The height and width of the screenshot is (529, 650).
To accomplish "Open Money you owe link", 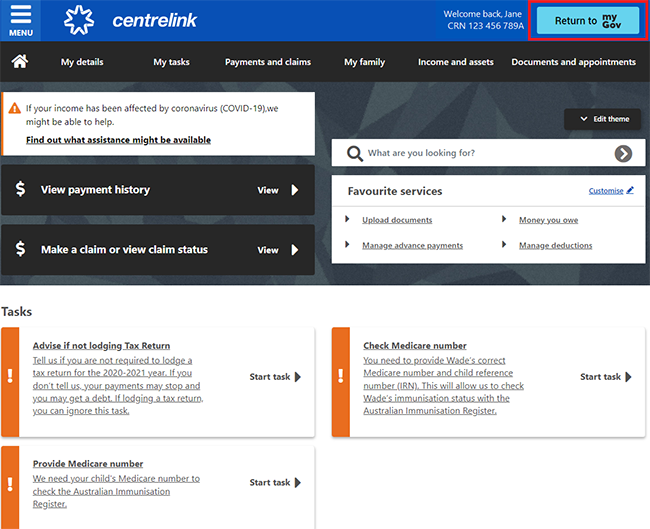I will coord(548,220).
